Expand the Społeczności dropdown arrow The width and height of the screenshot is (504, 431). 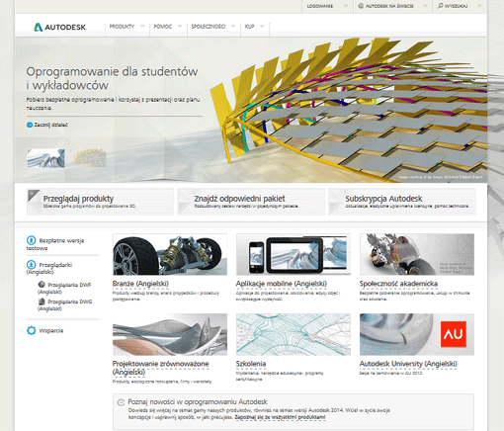click(x=233, y=27)
